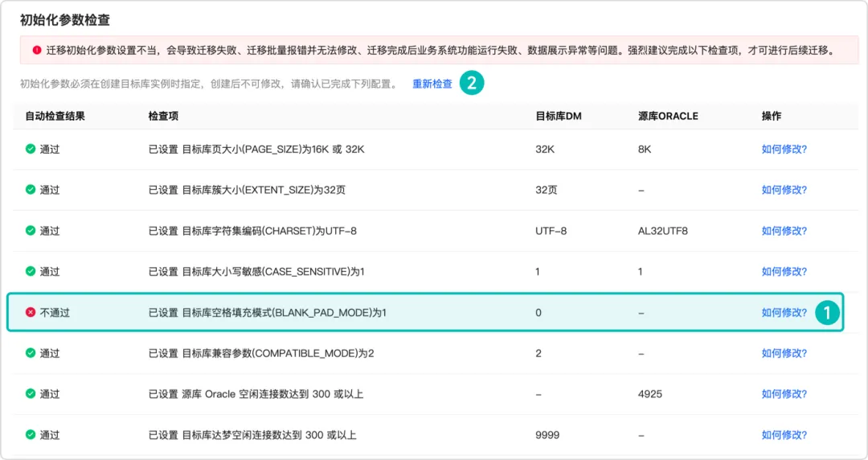Open 如何修改? for Oracle idle connections row
Screen dimensions: 868x460
[784, 394]
